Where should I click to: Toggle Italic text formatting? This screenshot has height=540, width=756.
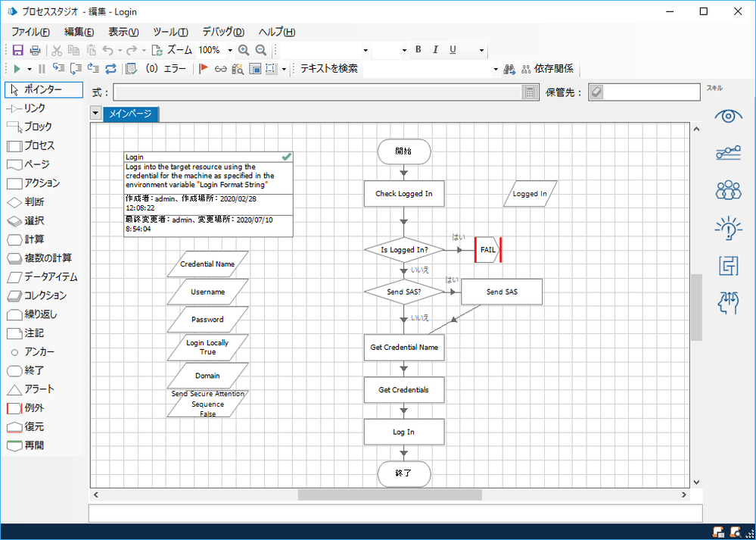tap(435, 50)
